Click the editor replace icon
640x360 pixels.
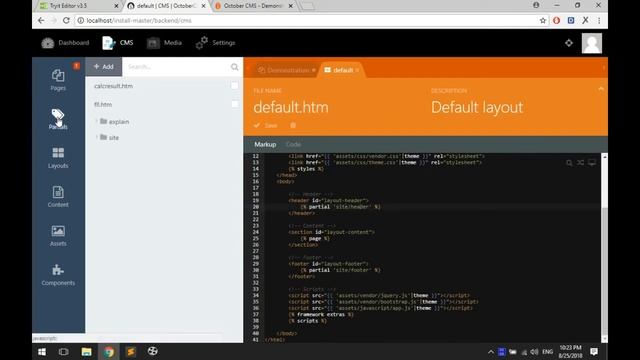click(580, 163)
